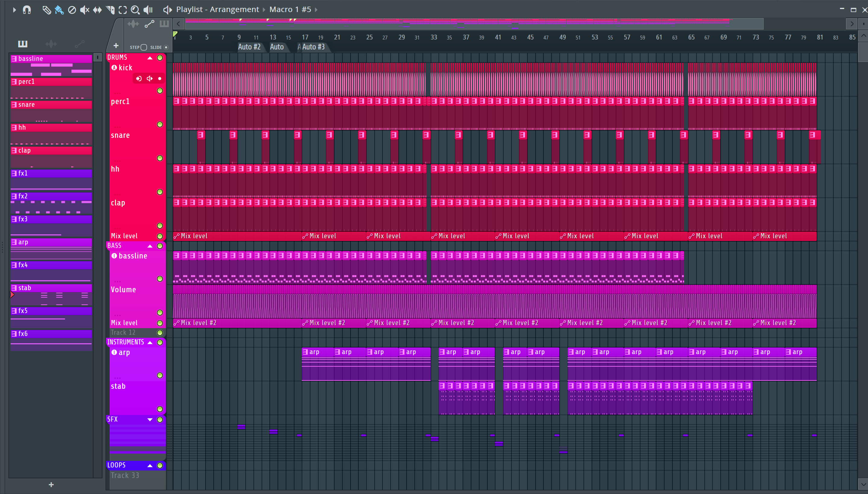
Task: Arm recording on the kick track
Action: click(160, 79)
